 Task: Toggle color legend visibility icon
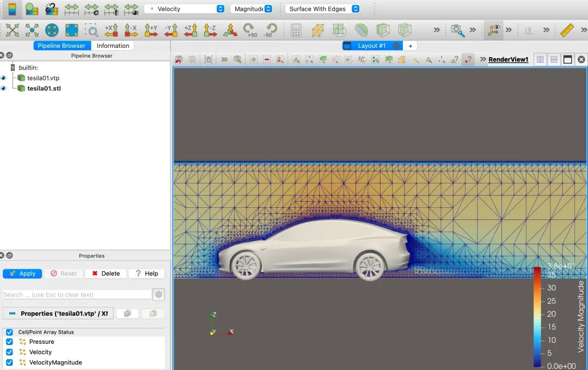[12, 9]
